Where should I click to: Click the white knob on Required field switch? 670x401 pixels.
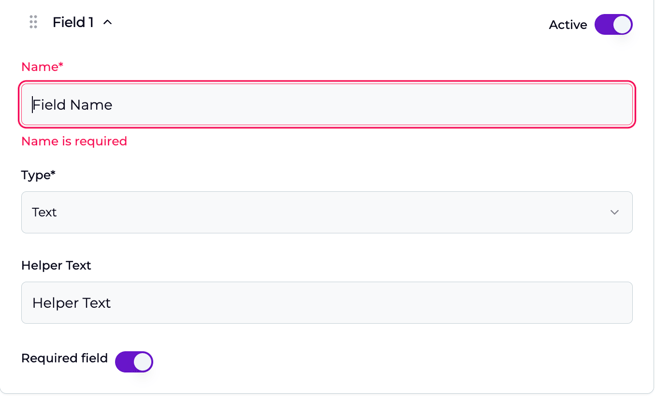point(143,361)
